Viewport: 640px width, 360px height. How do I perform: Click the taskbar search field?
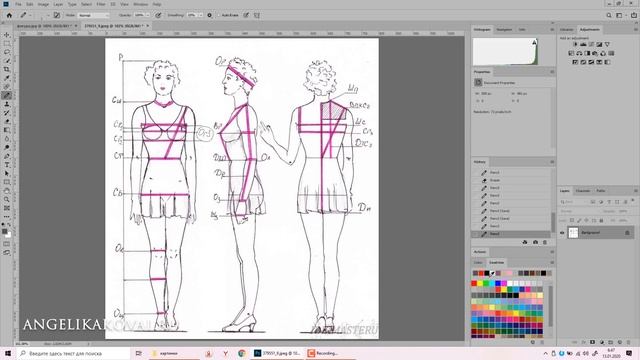[x=74, y=353]
